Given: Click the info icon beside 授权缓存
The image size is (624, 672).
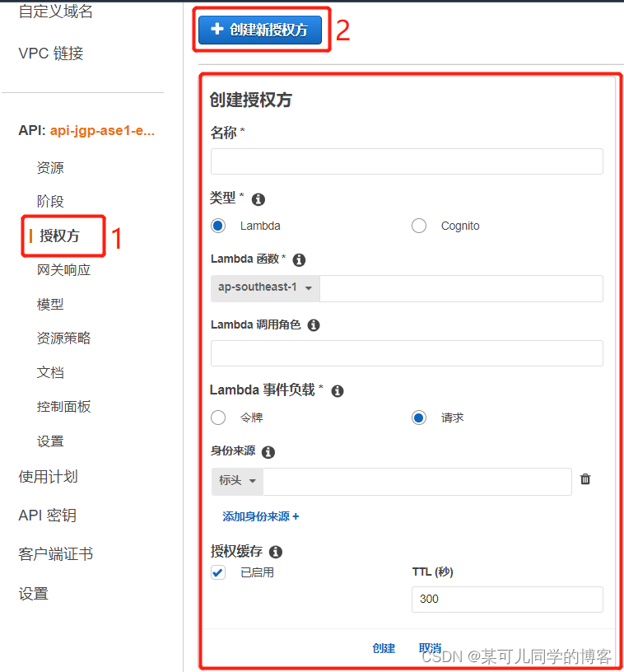Looking at the screenshot, I should click(276, 552).
